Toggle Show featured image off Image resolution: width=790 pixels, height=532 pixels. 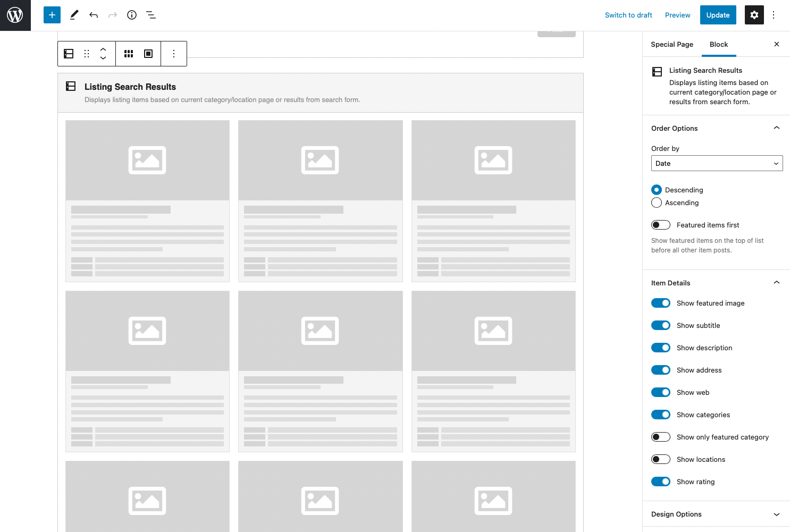pos(661,303)
